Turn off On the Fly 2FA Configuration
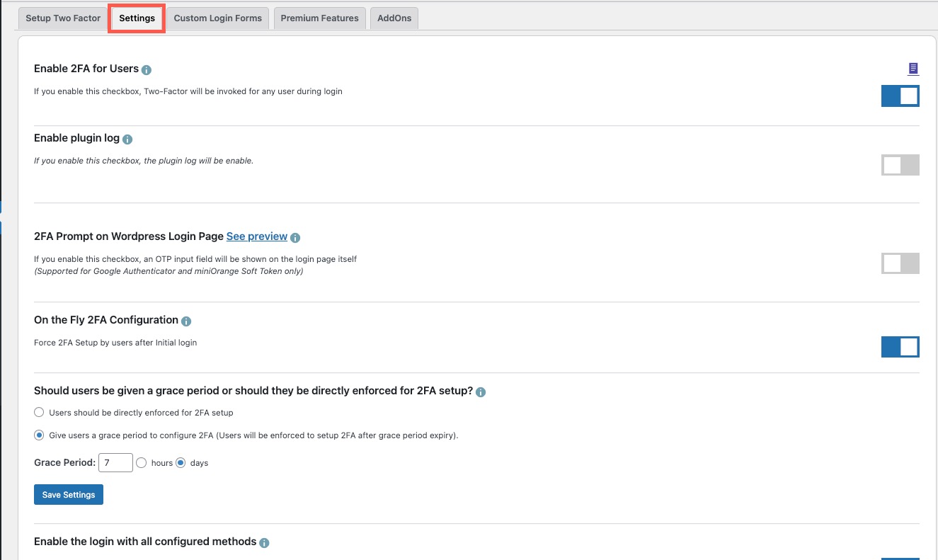This screenshot has width=938, height=560. click(x=900, y=347)
